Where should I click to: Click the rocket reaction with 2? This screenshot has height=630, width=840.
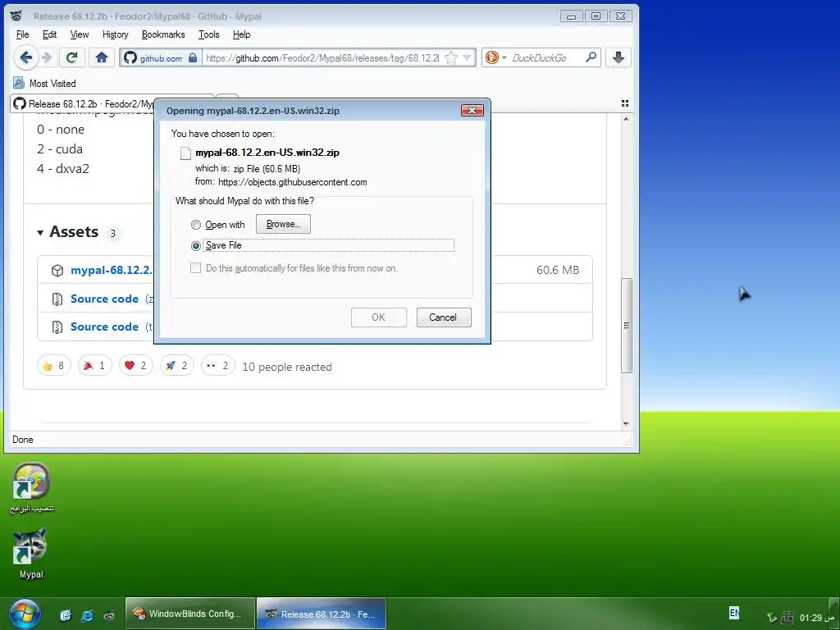click(177, 366)
